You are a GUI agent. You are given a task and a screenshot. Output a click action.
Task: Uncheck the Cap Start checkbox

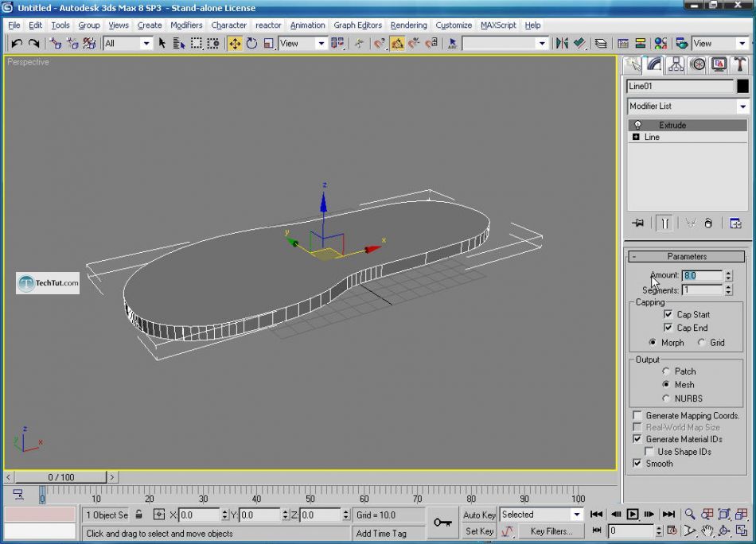click(x=668, y=315)
